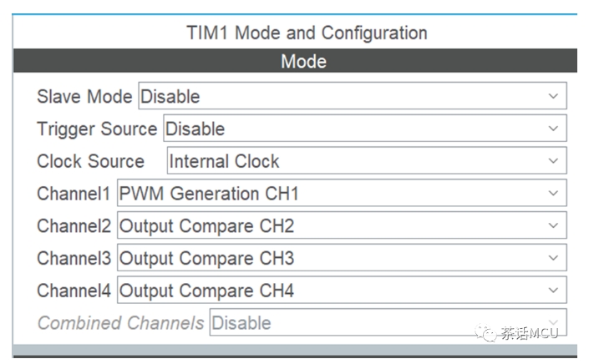Image resolution: width=589 pixels, height=364 pixels.
Task: Open the Slave Mode dropdown
Action: 351,96
